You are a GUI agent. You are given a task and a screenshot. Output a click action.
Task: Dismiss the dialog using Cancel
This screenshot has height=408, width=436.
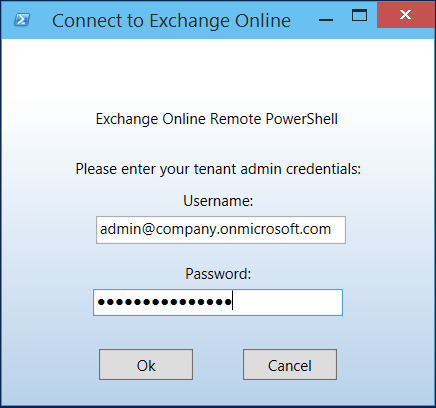pyautogui.click(x=290, y=364)
